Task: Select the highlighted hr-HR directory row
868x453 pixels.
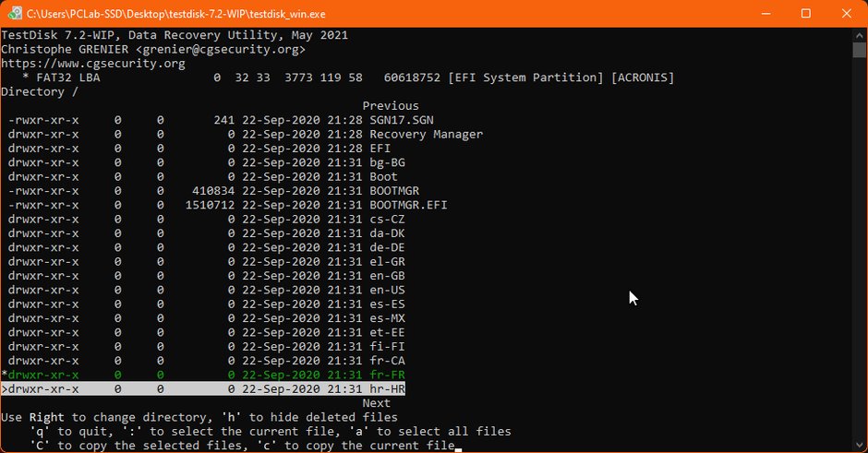Action: [x=203, y=388]
